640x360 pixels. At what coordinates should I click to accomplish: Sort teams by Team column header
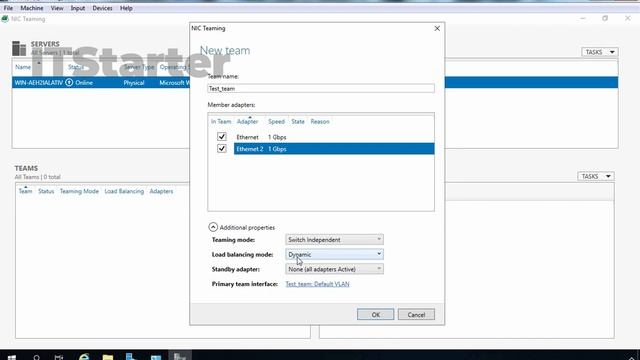coord(25,191)
